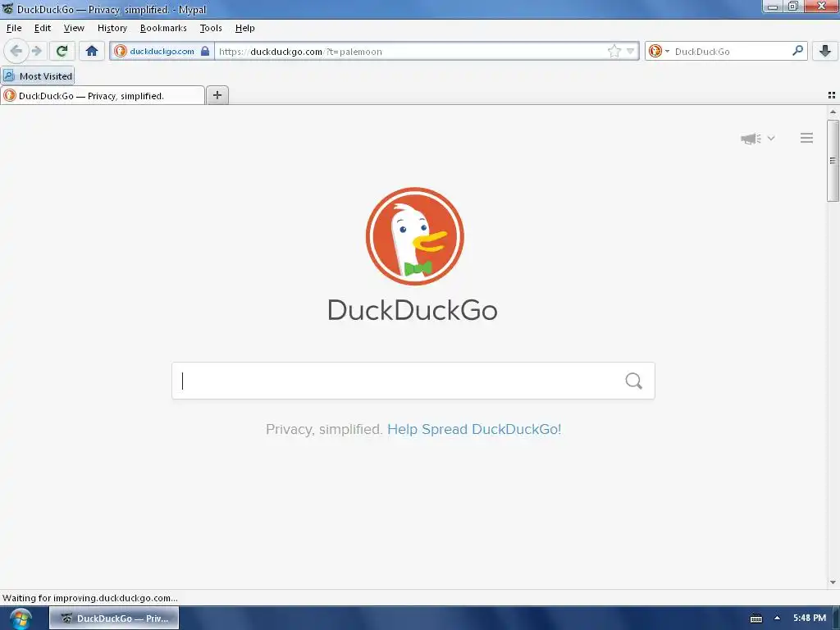Open the Downloads arrow button
Screen dimensions: 840x630
click(x=824, y=52)
